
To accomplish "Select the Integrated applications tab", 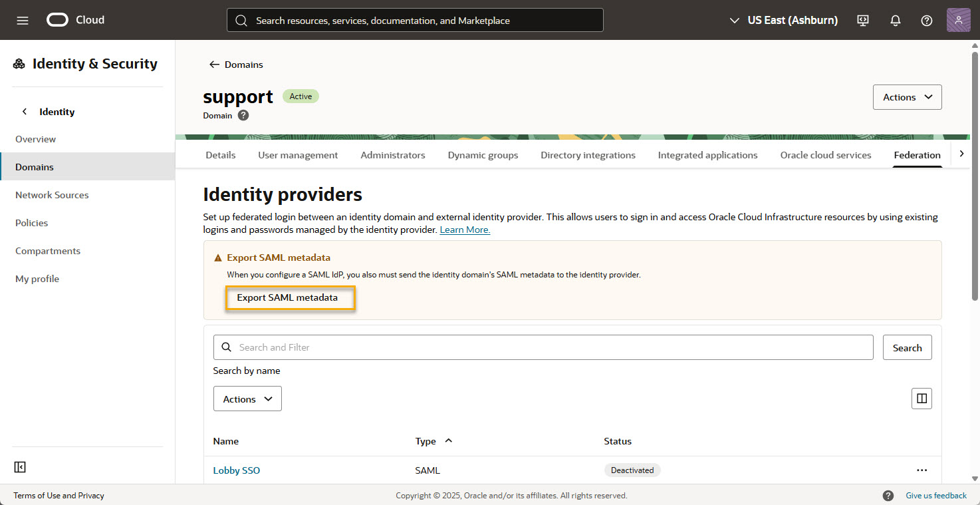I will (x=707, y=155).
